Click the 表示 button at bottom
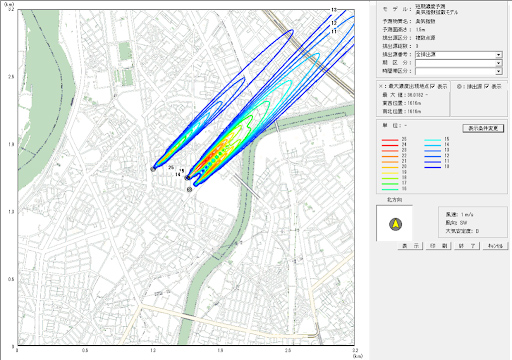This screenshot has height=360, width=512. coord(410,246)
